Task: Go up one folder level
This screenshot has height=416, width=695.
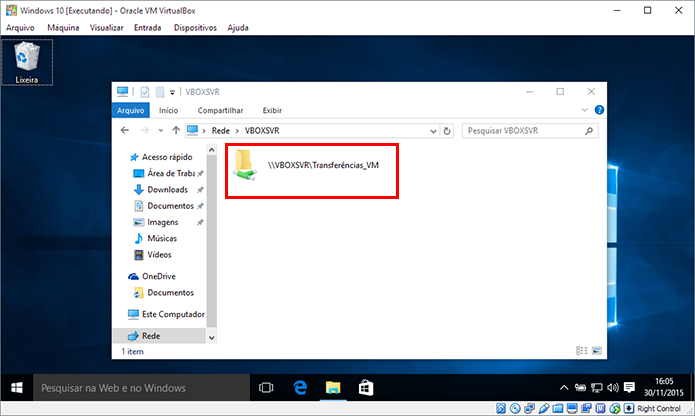Action: point(176,130)
